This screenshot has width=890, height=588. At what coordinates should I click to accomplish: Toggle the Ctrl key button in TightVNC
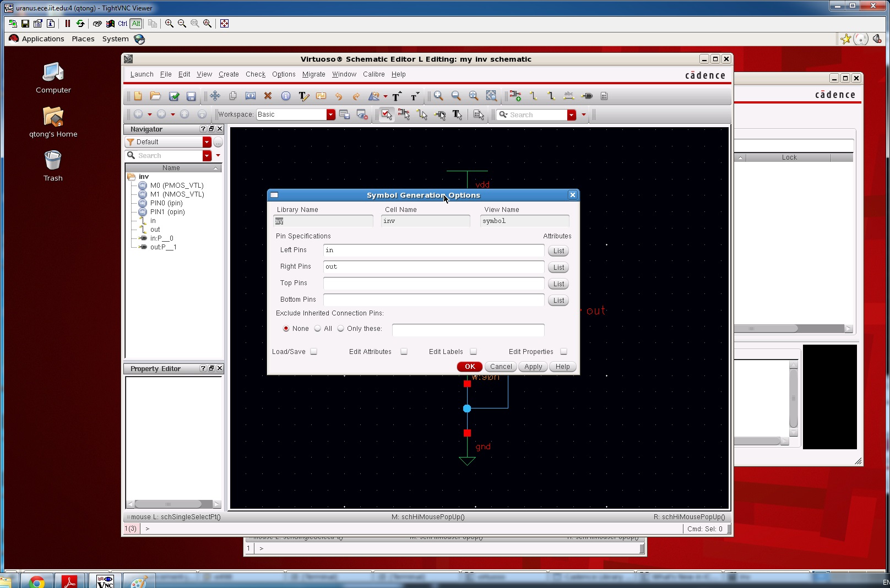click(x=123, y=23)
